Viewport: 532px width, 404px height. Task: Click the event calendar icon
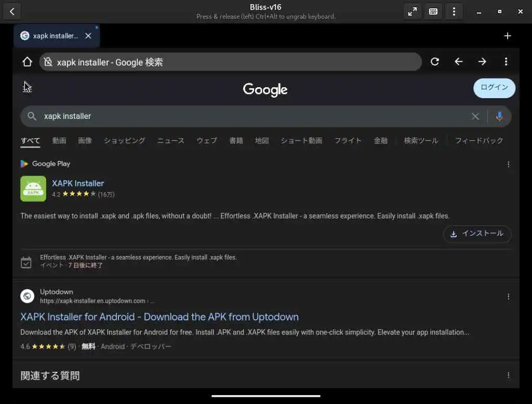(x=26, y=262)
